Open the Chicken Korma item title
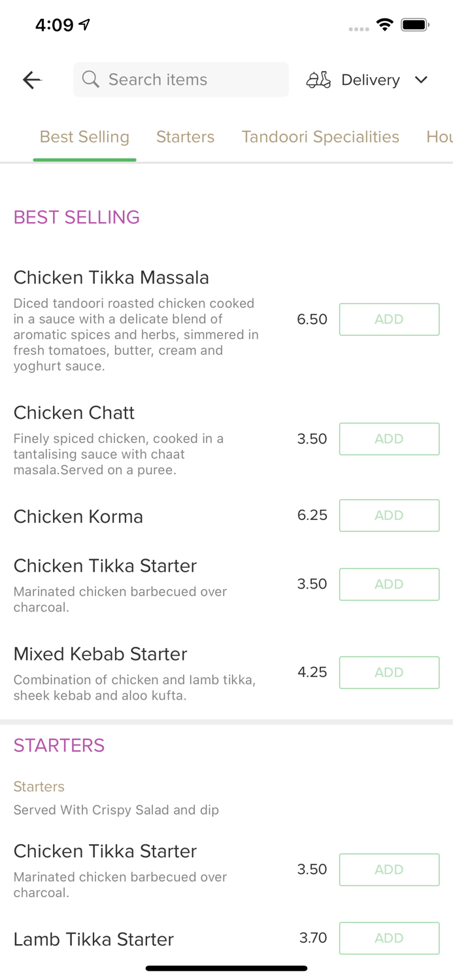 78,516
